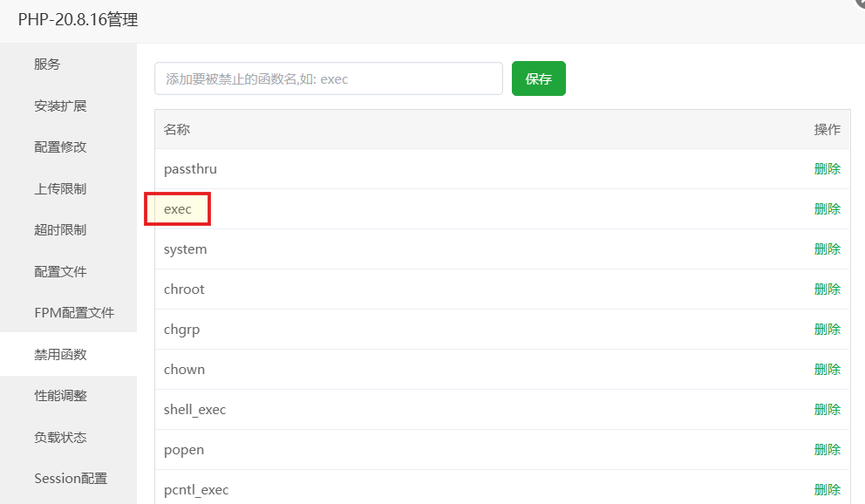This screenshot has height=504, width=865.
Task: Open Session配置 tab
Action: tap(71, 479)
